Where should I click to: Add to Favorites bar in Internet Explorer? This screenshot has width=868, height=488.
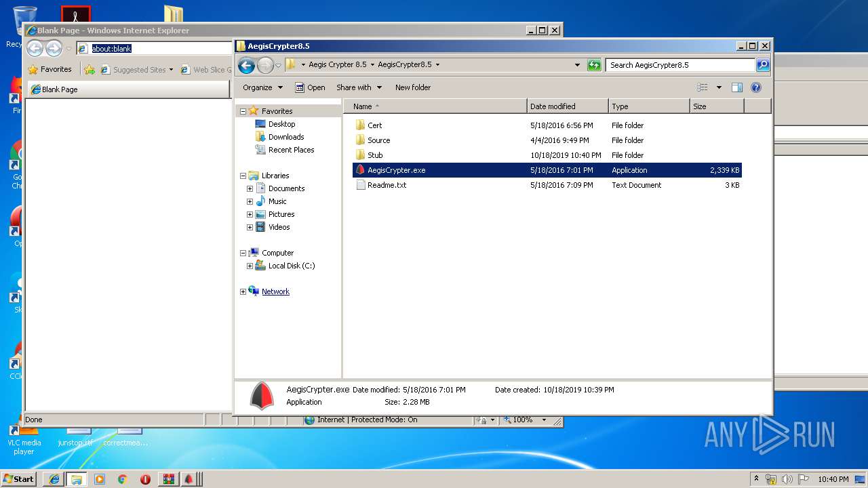(x=89, y=69)
